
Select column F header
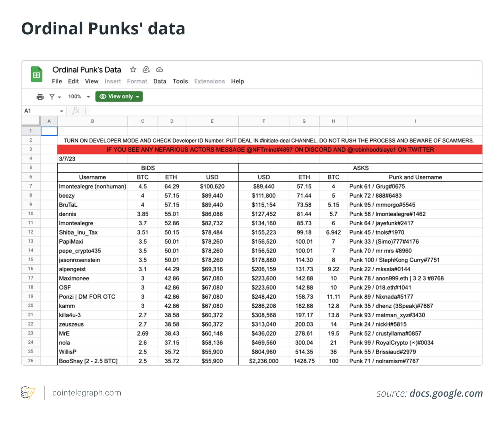(x=263, y=121)
